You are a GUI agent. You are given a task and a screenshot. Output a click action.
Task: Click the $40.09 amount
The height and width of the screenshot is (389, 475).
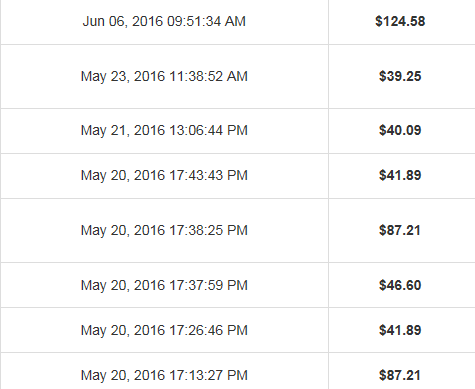coord(400,130)
